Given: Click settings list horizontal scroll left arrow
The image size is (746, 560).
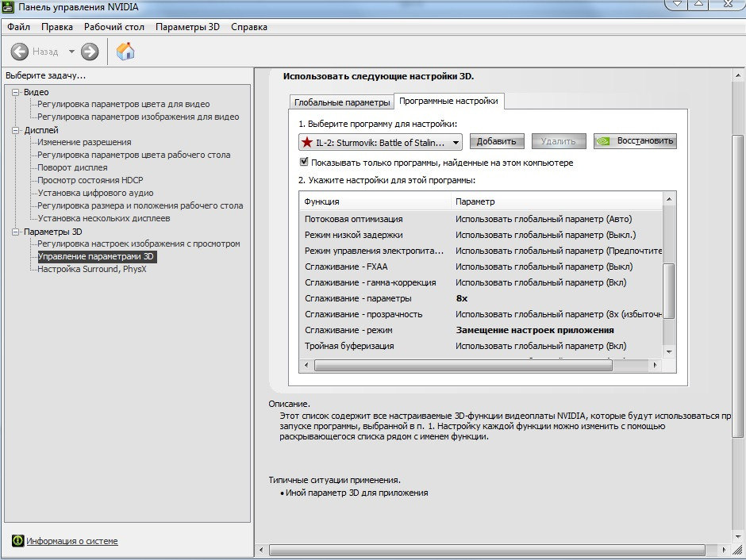Looking at the screenshot, I should pyautogui.click(x=306, y=365).
